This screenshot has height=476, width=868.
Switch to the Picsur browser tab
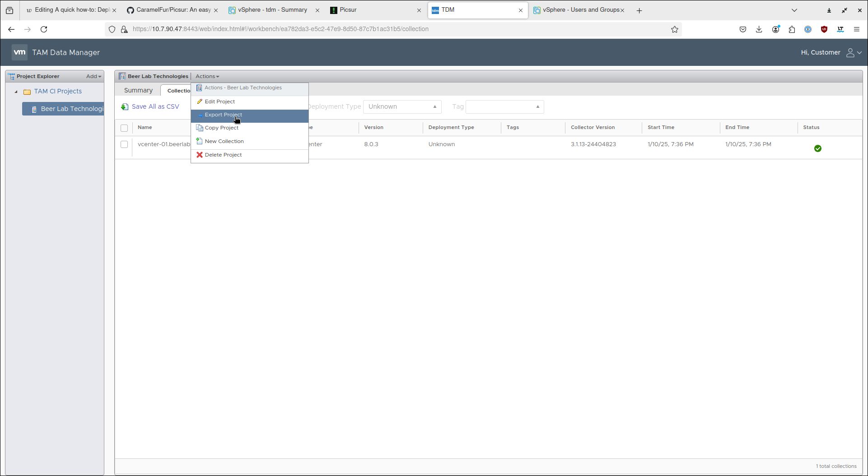point(375,10)
